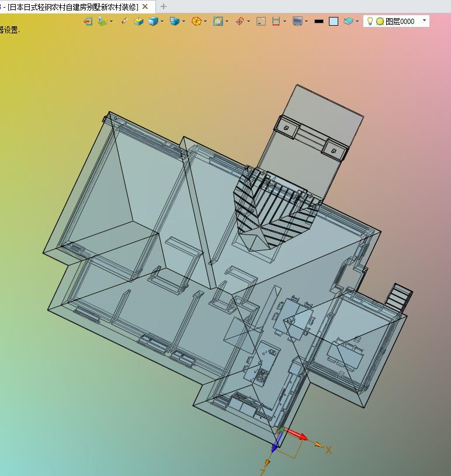451x476 pixels.
Task: Expand the blue cube display mode dropdown
Action: click(162, 21)
